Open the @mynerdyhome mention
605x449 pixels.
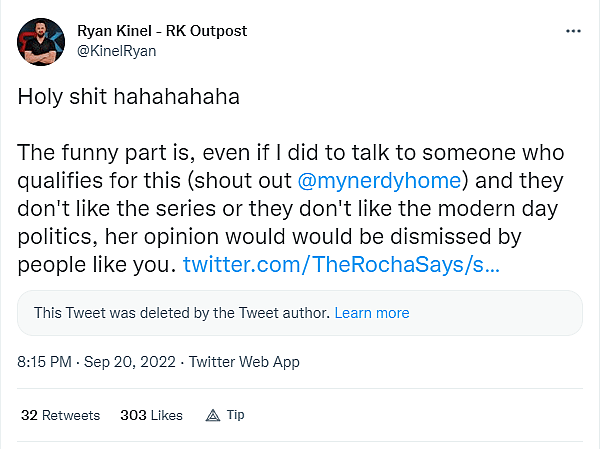pos(378,183)
